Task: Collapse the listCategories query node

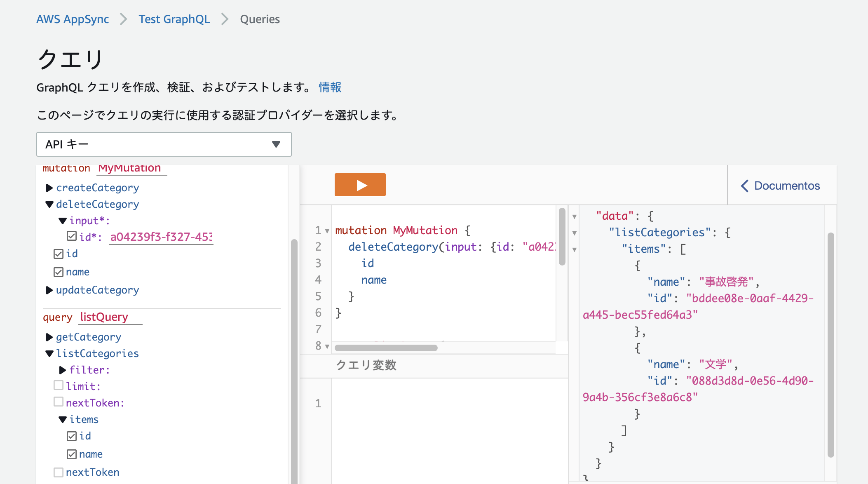Action: (49, 354)
